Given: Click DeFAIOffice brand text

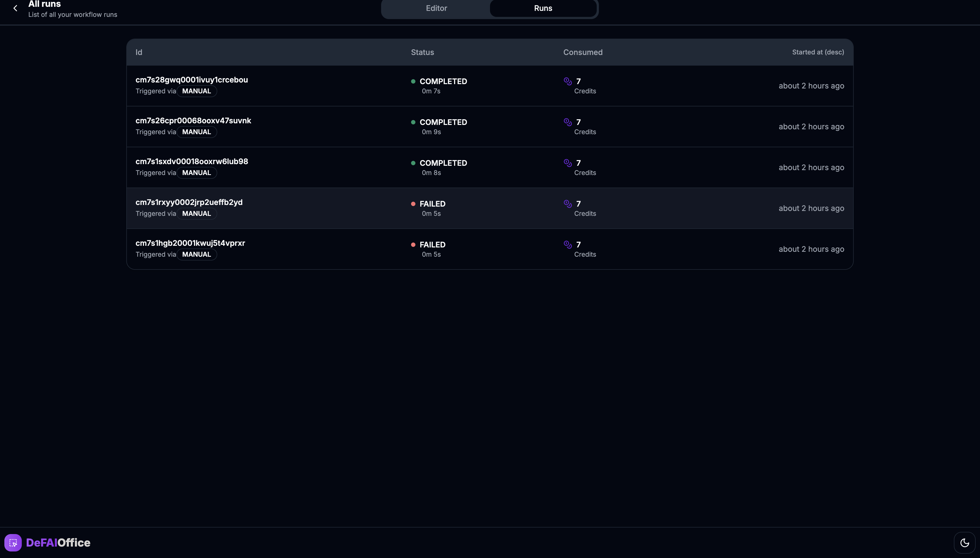Looking at the screenshot, I should click(58, 543).
